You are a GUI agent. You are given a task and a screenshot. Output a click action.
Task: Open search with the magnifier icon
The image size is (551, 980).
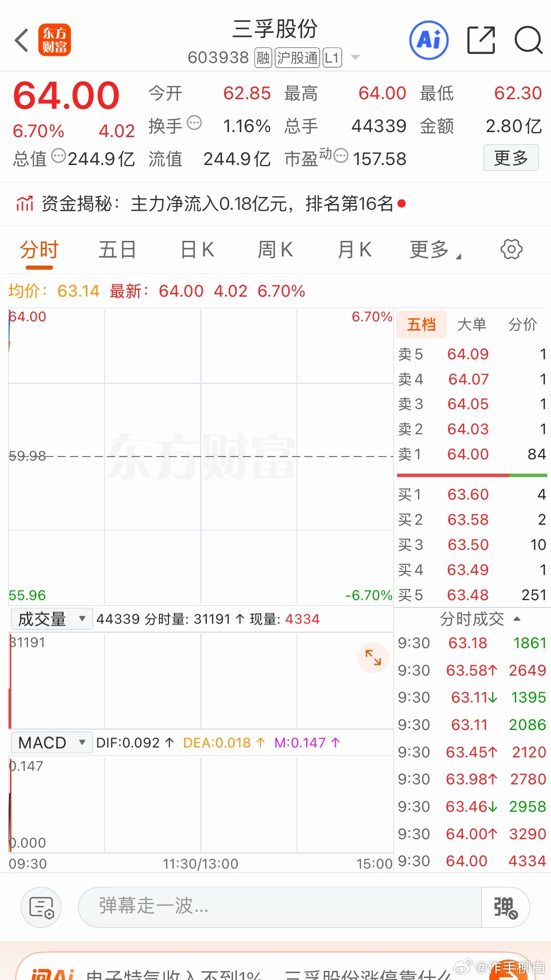[x=528, y=40]
